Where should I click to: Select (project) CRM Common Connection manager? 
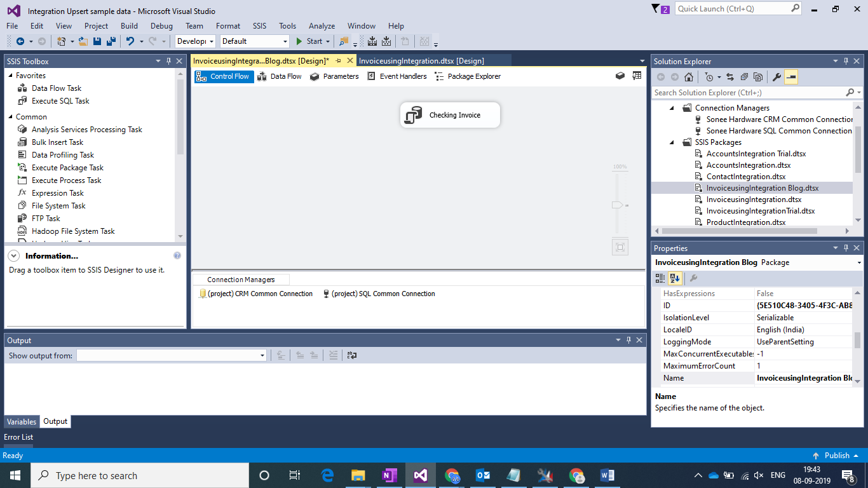255,294
